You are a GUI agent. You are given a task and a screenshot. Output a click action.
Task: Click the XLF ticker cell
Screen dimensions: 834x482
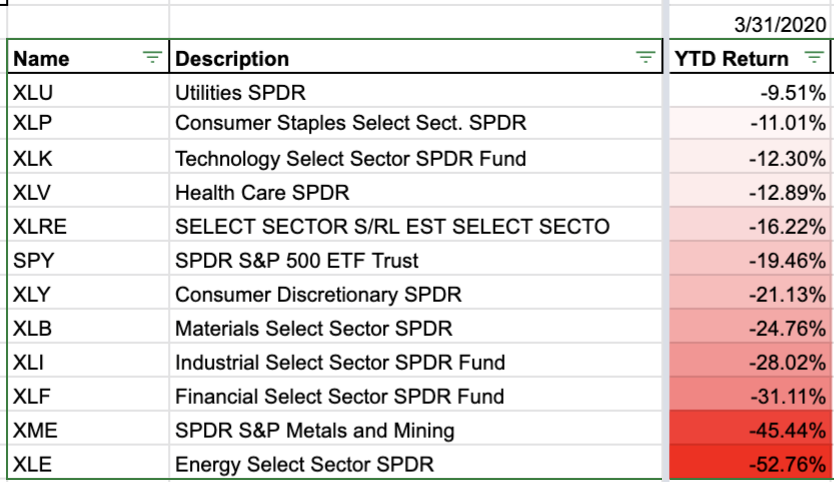tap(34, 397)
